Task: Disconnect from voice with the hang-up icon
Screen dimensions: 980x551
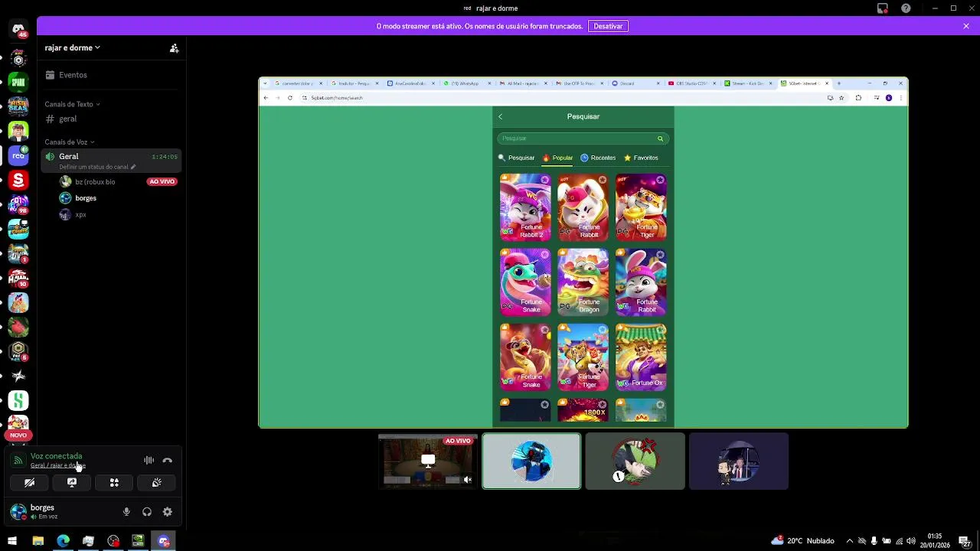Action: [x=168, y=461]
